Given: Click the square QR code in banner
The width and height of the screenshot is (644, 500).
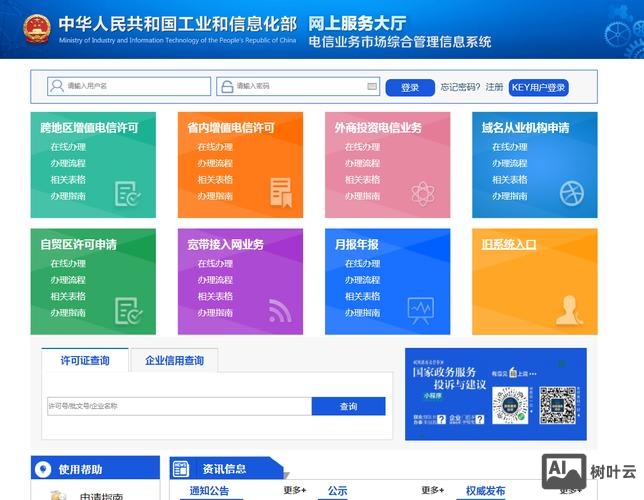Looking at the screenshot, I should tap(557, 405).
